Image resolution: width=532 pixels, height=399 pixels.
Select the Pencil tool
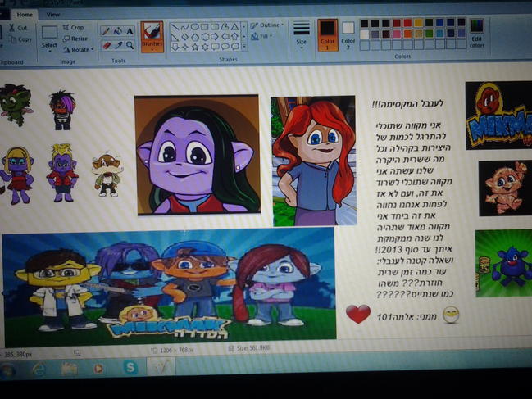pos(106,32)
